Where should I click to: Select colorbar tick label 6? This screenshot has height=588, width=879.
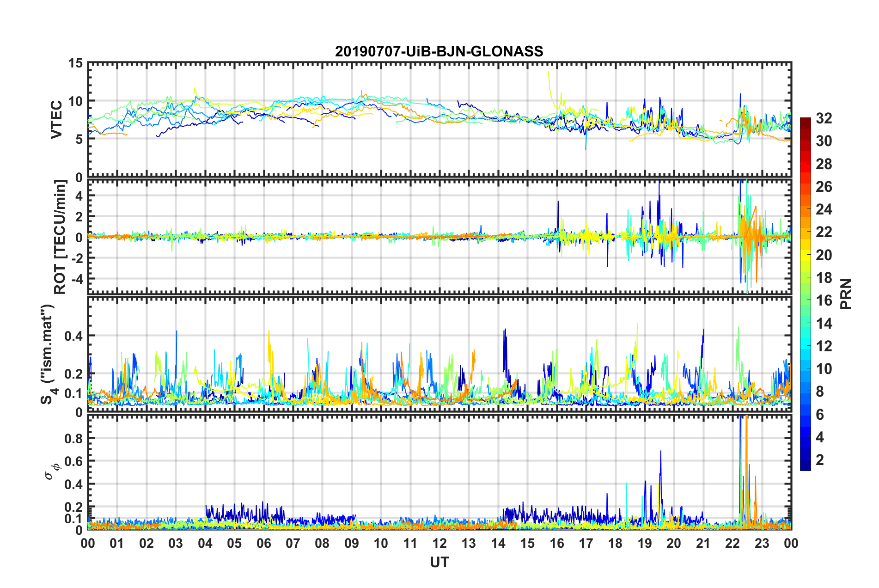(820, 415)
